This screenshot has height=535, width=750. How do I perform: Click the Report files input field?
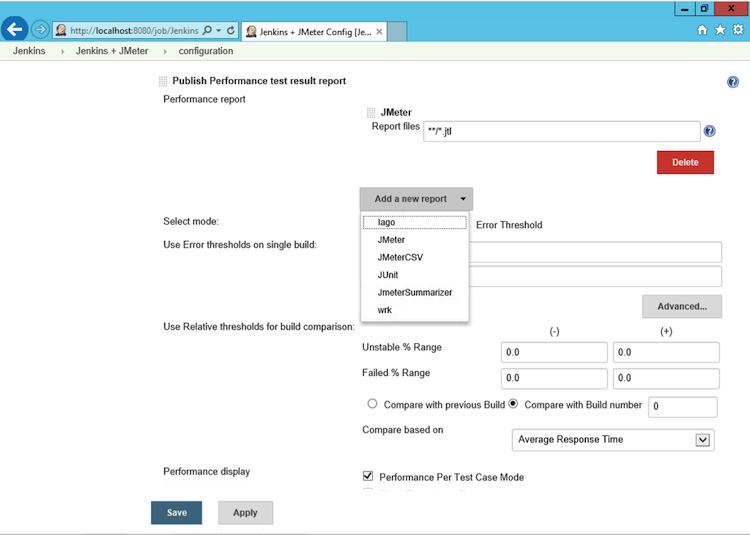coord(562,131)
